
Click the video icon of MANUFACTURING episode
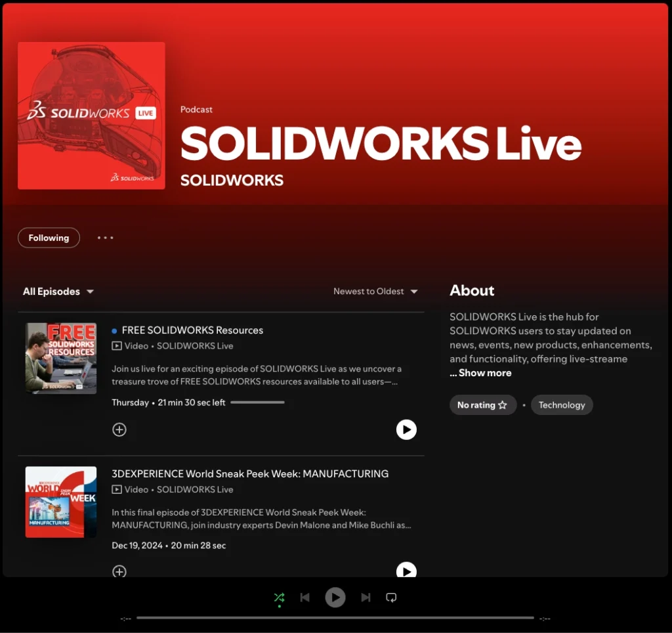117,489
